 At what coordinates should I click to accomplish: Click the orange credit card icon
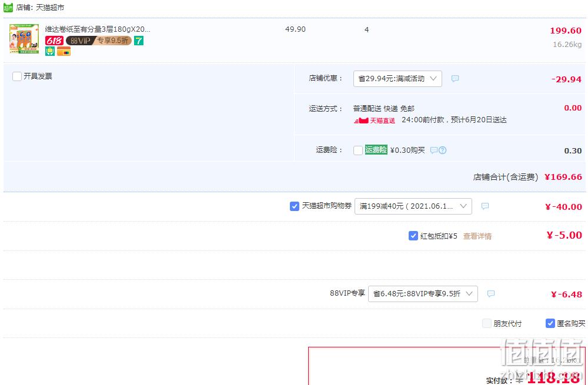pos(64,51)
